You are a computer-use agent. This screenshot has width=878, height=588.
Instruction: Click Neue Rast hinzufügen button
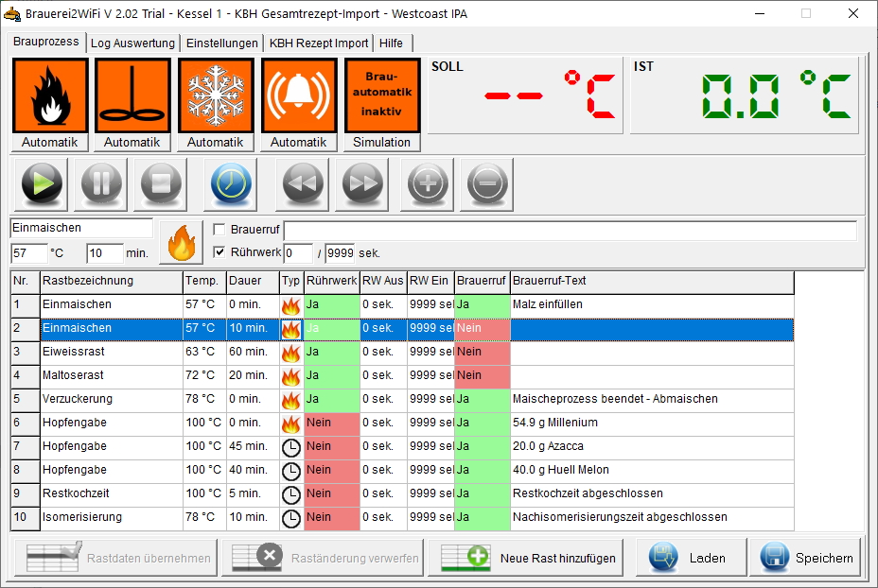pyautogui.click(x=528, y=558)
